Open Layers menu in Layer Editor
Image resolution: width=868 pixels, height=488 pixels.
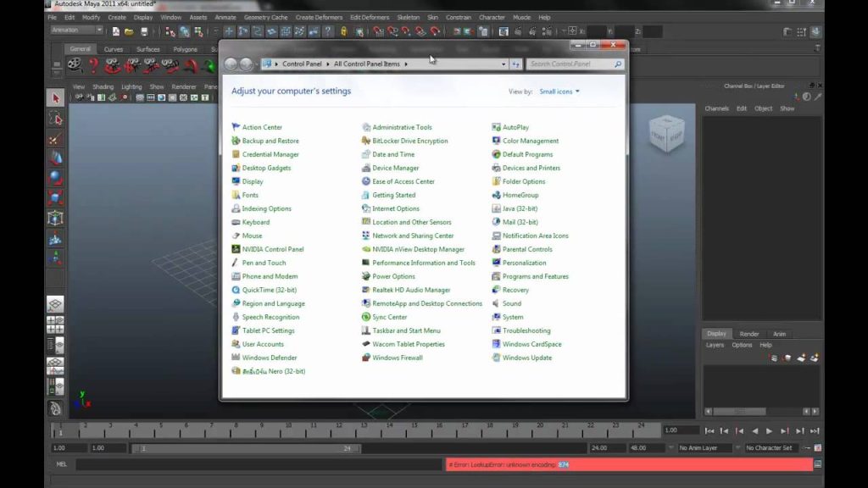[x=715, y=346]
